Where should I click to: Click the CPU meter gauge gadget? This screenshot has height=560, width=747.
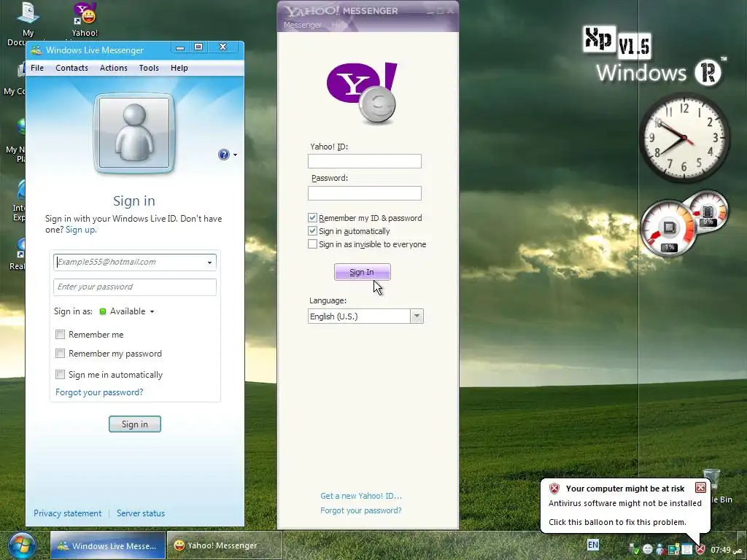click(x=668, y=227)
